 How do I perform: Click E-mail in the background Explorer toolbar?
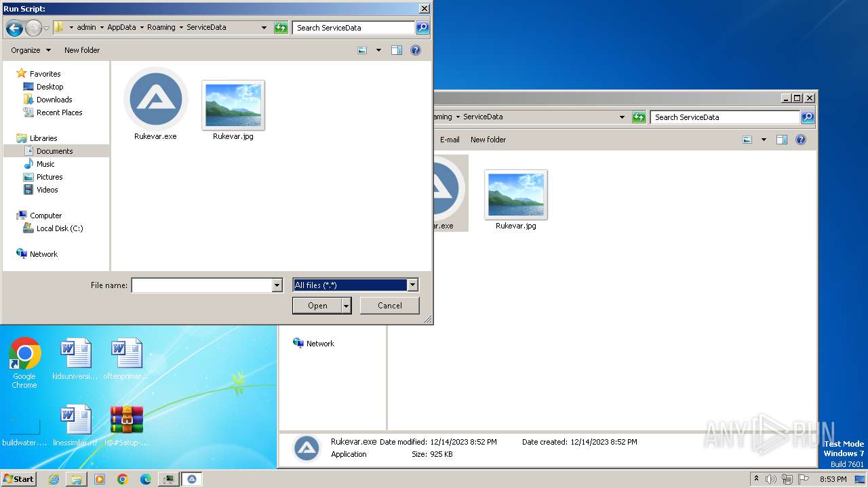[450, 140]
